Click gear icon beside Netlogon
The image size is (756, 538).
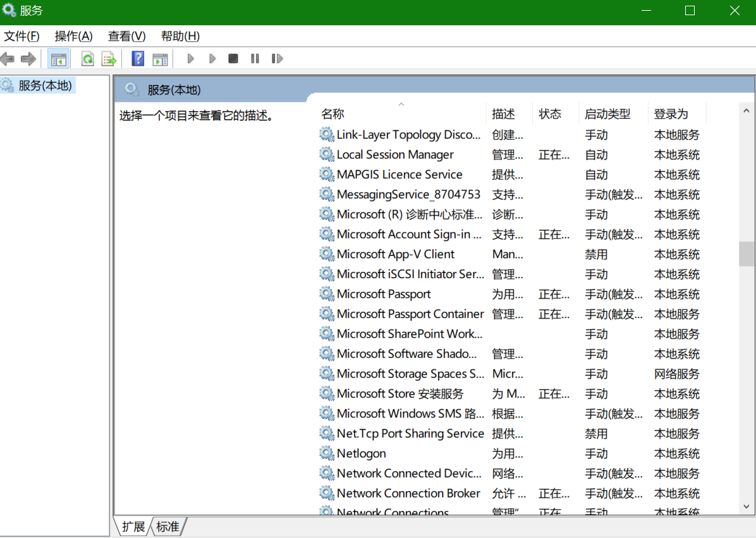pos(327,453)
